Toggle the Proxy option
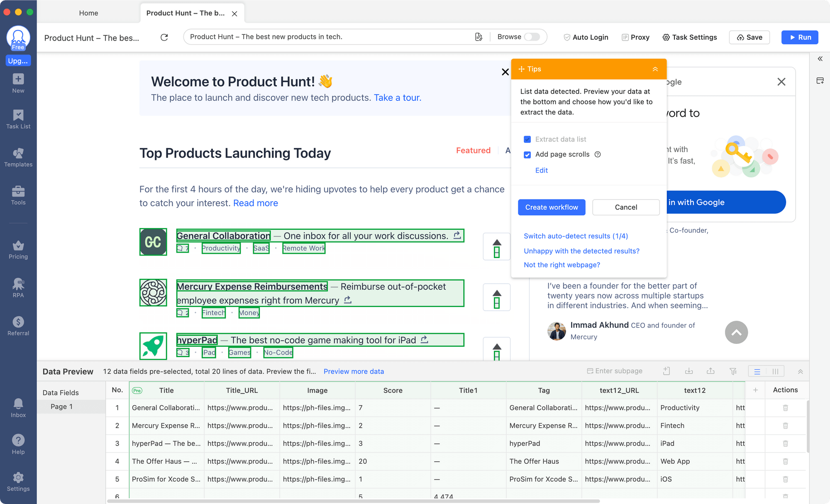Viewport: 830px width, 504px height. point(635,37)
